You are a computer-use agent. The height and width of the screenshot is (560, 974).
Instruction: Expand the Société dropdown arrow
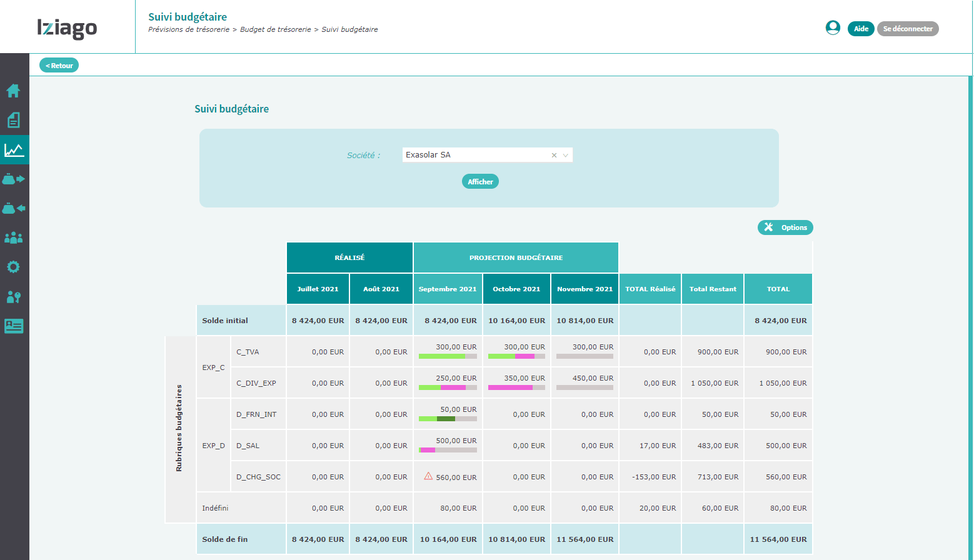point(566,155)
